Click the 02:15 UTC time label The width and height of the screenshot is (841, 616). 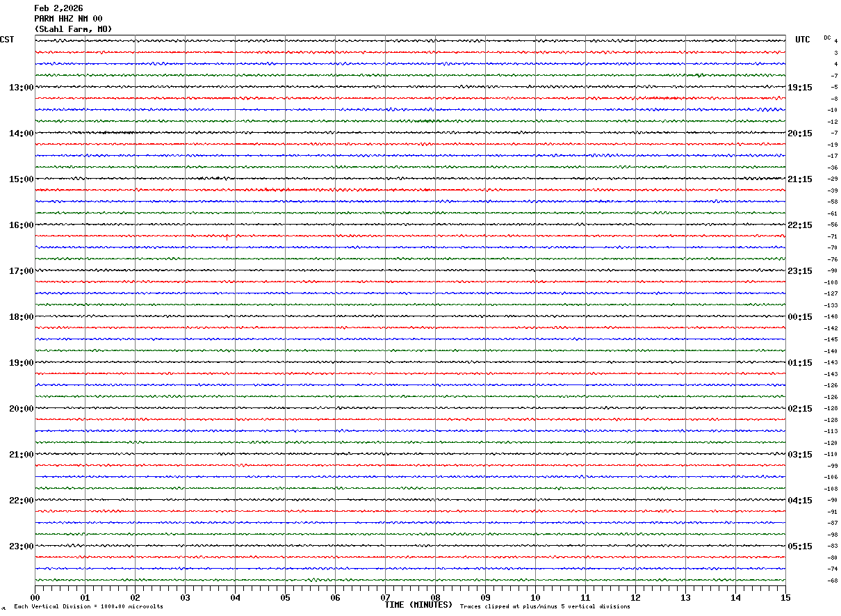coord(799,409)
